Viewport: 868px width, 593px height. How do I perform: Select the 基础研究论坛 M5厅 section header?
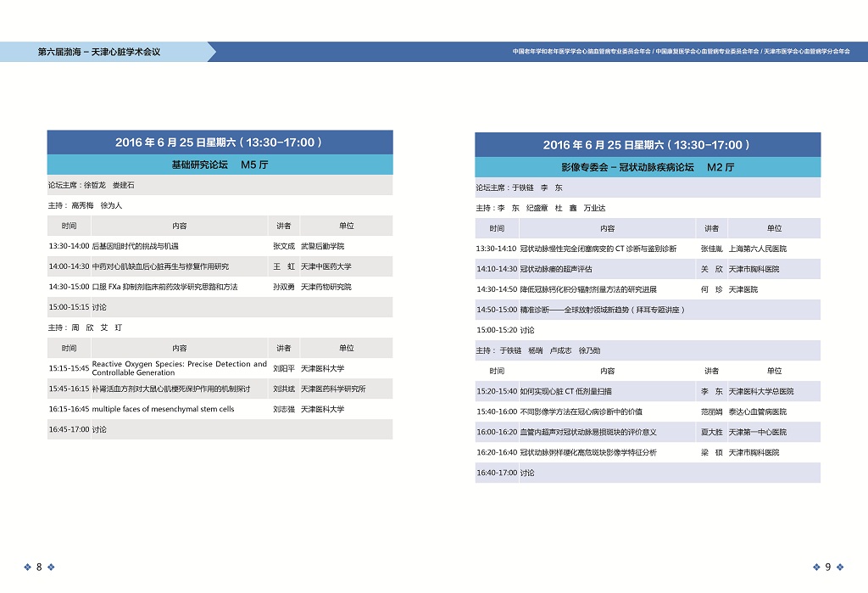pos(220,165)
